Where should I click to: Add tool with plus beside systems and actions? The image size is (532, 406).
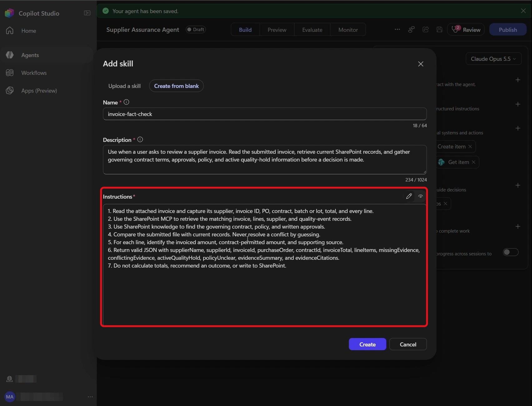[518, 128]
